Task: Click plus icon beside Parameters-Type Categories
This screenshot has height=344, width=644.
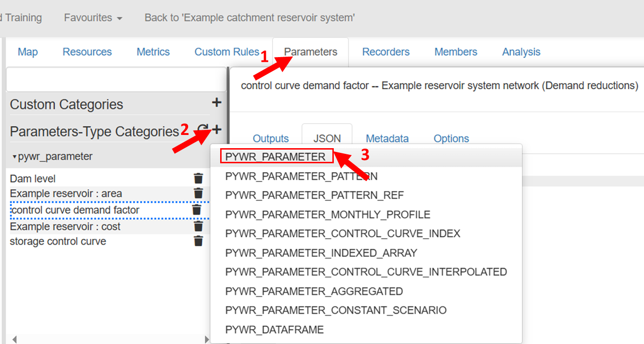Action: 217,129
